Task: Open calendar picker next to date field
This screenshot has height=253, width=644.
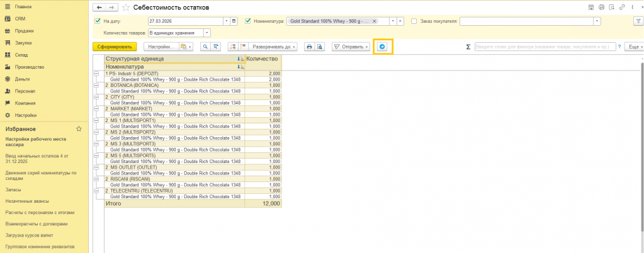Action: [234, 21]
